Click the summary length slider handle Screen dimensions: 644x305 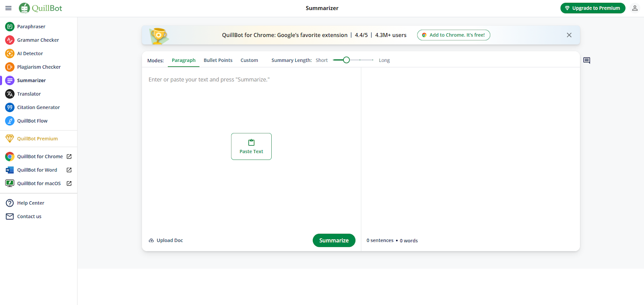tap(346, 60)
